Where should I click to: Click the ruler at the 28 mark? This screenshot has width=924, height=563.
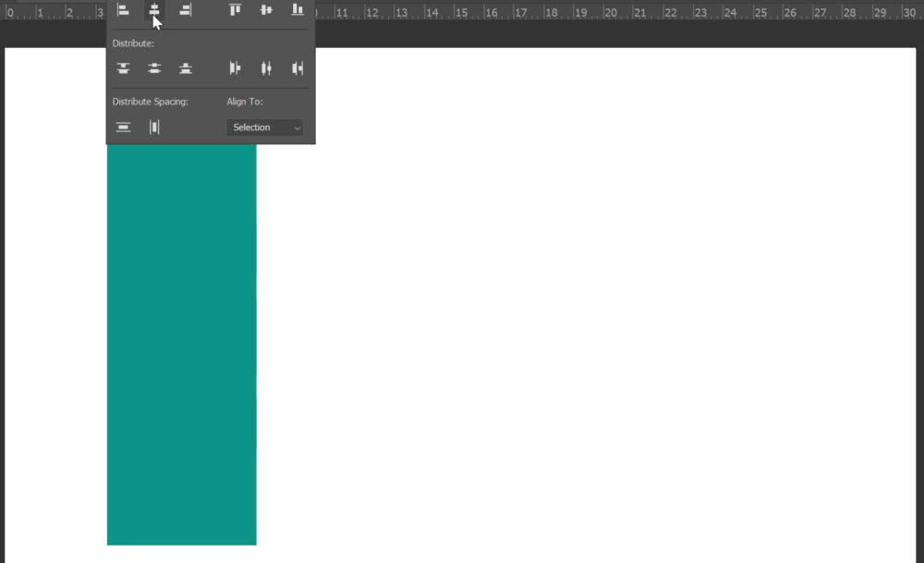848,12
